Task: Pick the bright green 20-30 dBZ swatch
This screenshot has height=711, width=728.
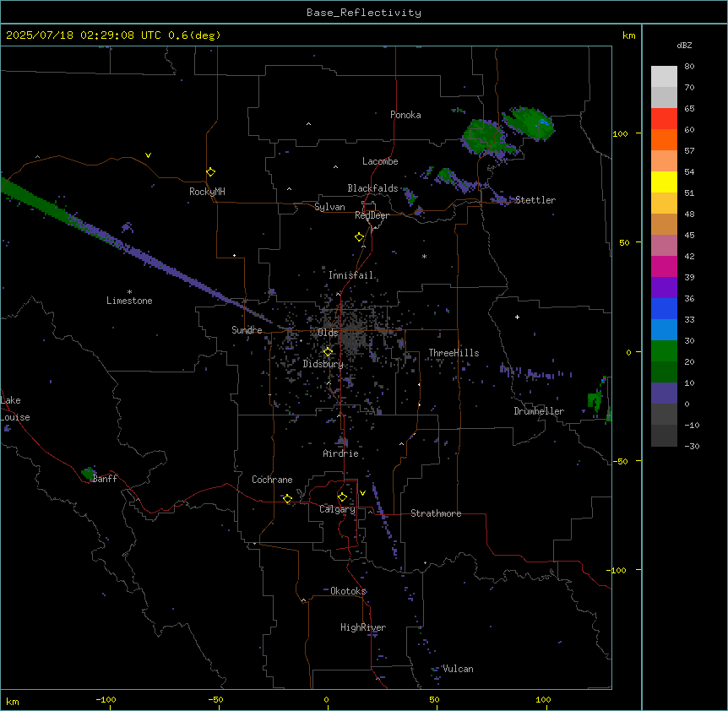Action: [x=664, y=351]
